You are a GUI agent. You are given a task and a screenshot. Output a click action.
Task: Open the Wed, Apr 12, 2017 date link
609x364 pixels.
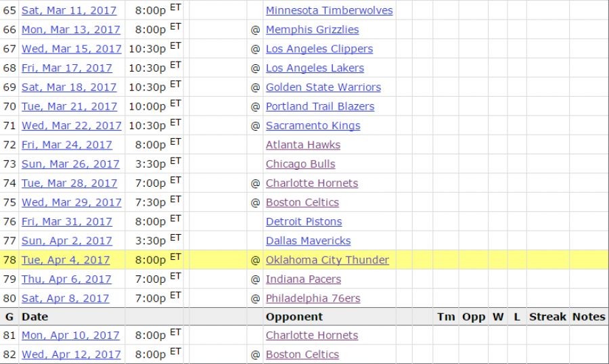coord(71,355)
